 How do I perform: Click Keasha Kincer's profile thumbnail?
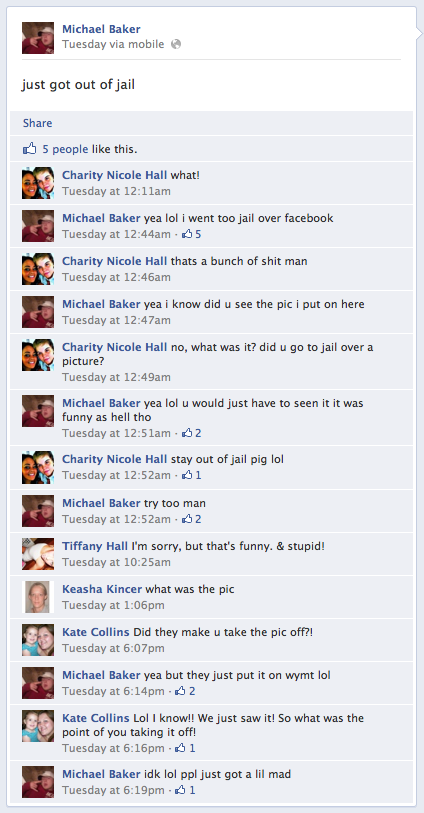38,597
